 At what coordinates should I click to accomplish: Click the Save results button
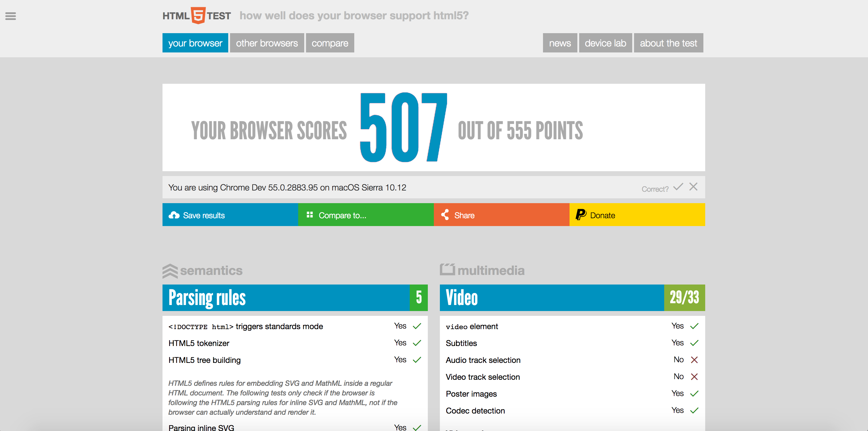point(230,215)
